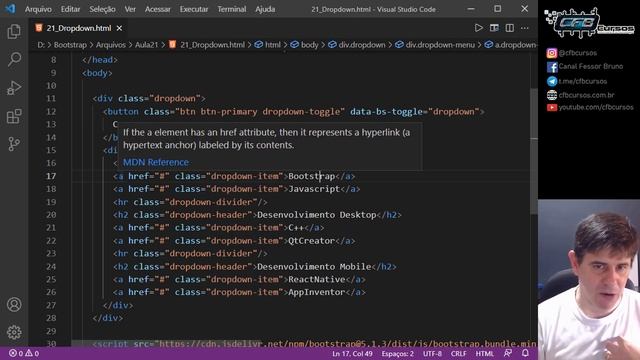This screenshot has height=360, width=640.
Task: Open the Explorer view in activity bar
Action: pos(14,31)
